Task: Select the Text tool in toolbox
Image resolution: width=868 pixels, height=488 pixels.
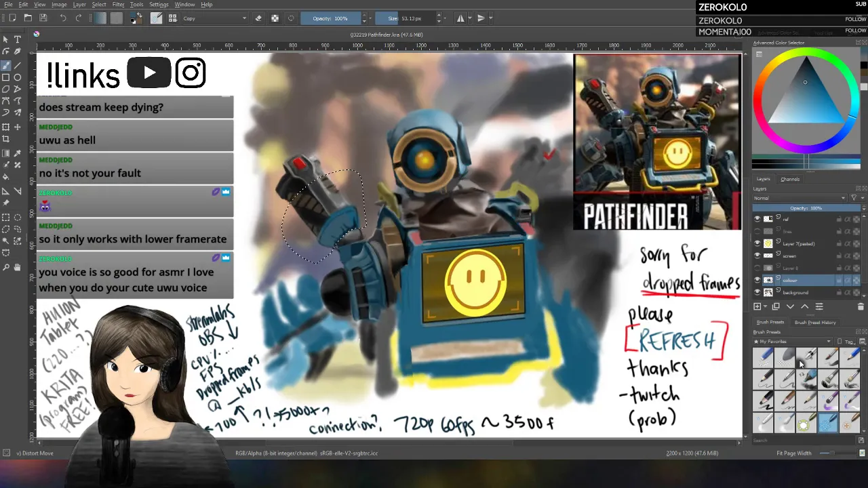Action: point(18,39)
